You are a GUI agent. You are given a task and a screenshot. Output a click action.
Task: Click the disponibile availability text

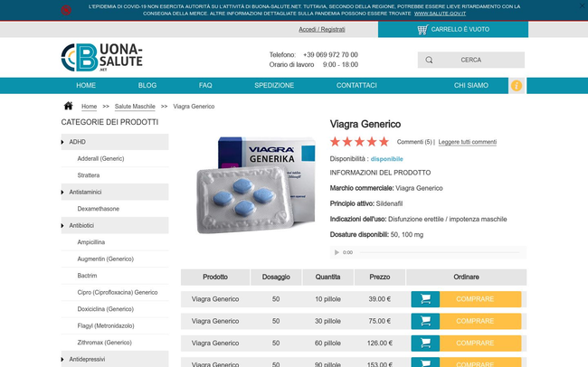[386, 159]
